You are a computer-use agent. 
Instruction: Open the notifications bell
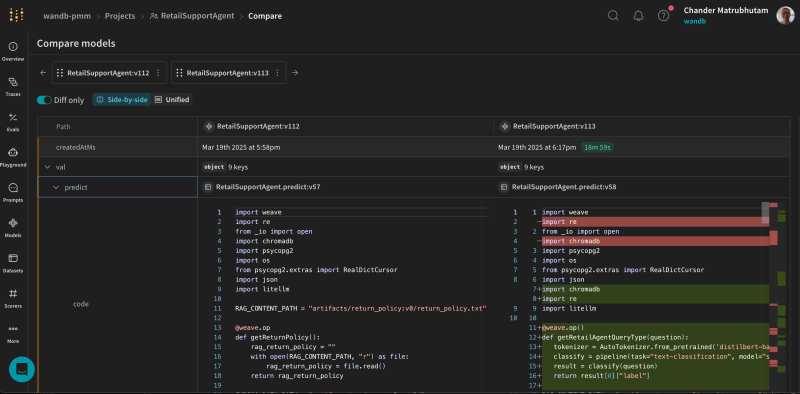tap(638, 16)
